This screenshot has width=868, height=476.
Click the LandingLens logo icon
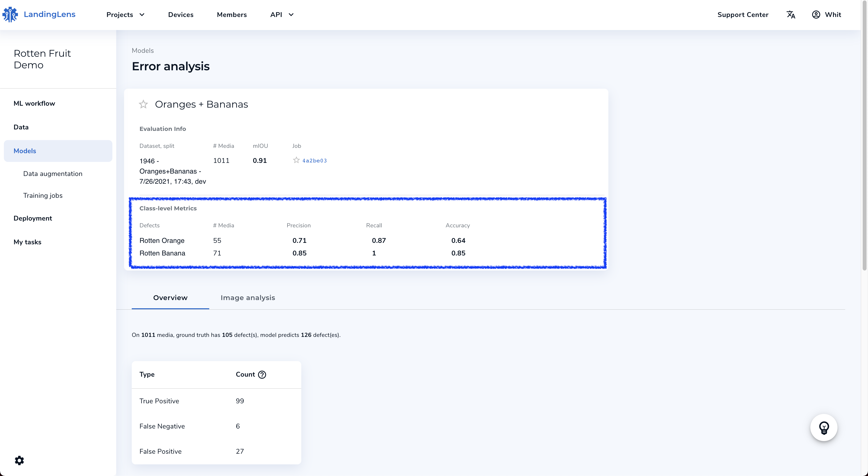click(x=10, y=15)
